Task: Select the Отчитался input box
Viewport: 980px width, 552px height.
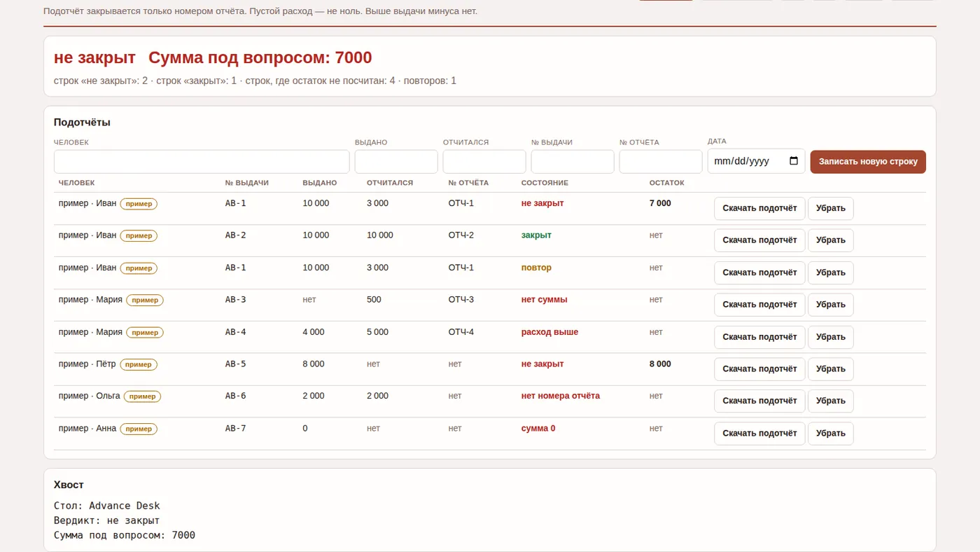Action: pyautogui.click(x=484, y=161)
